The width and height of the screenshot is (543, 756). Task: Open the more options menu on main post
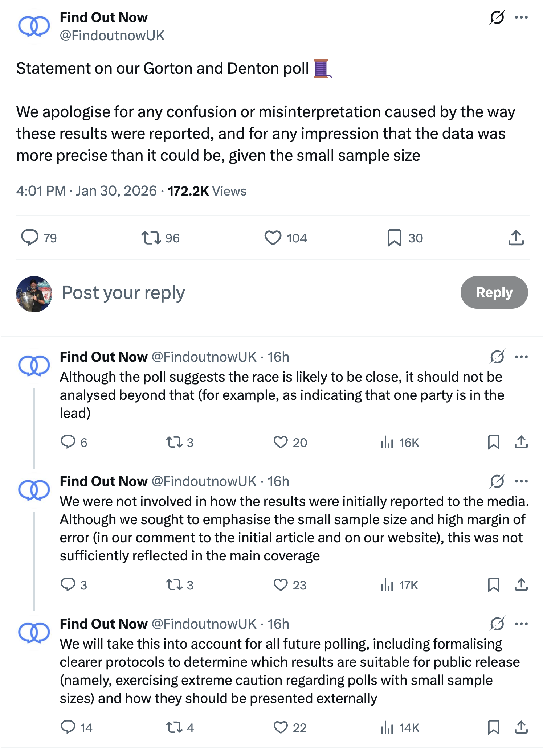coord(521,17)
